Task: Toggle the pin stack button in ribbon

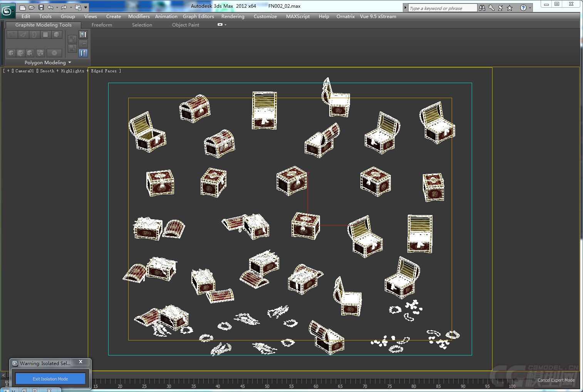Action: click(83, 44)
